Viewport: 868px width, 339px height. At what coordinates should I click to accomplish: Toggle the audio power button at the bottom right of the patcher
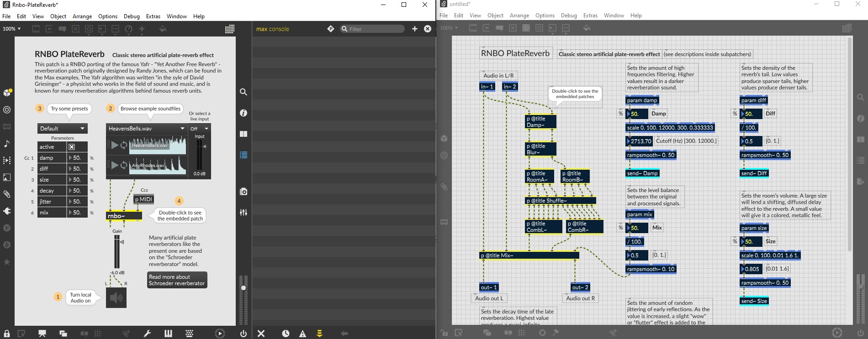click(x=243, y=334)
